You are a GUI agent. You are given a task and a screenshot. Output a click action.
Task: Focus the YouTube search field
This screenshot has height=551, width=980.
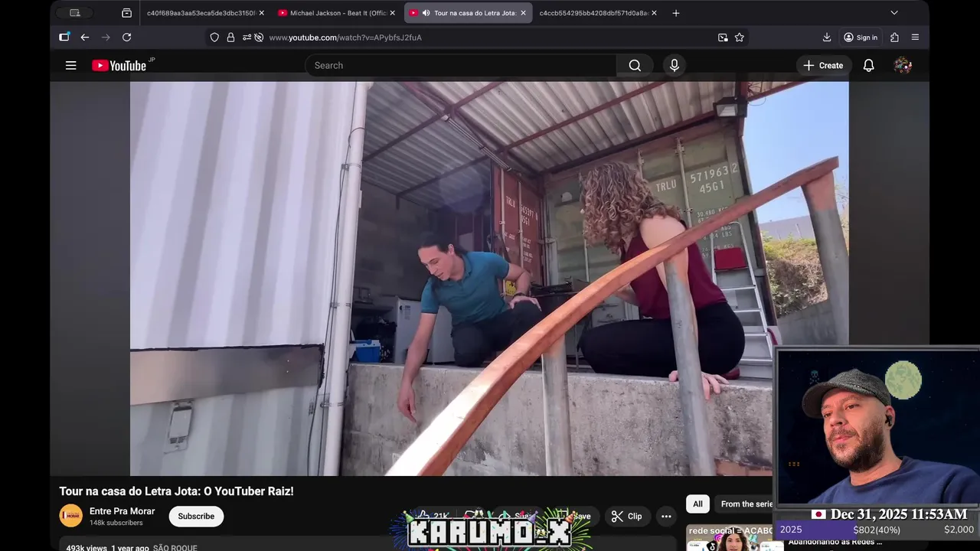(460, 65)
